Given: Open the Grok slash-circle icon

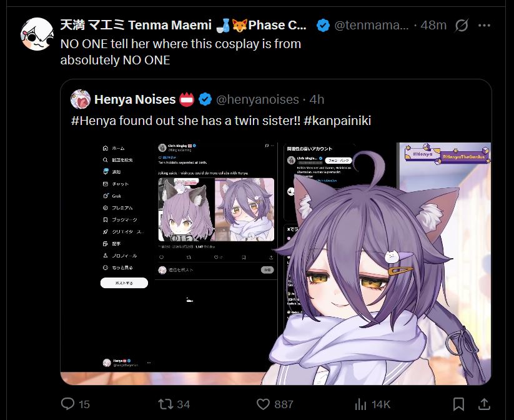Looking at the screenshot, I should coord(461,25).
